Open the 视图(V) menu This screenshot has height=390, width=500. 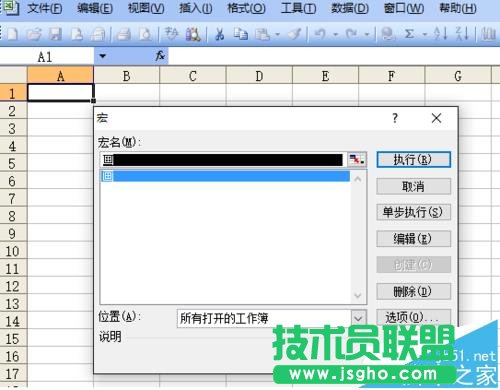pos(146,8)
